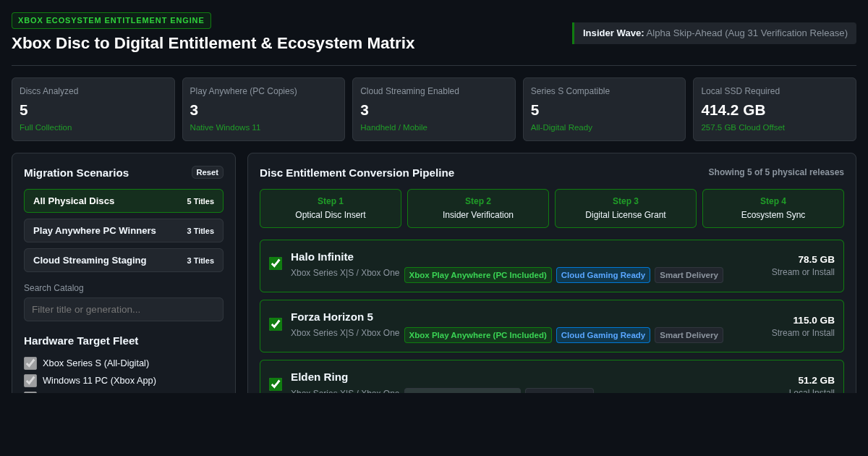868x456 pixels.
Task: Click the 78.5 GB size value
Action: [x=816, y=259]
